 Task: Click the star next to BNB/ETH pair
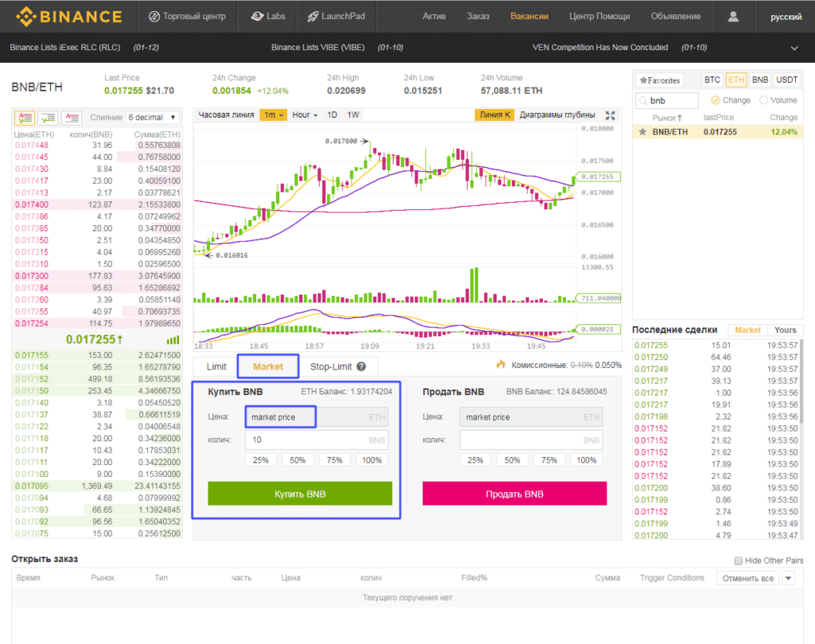643,132
